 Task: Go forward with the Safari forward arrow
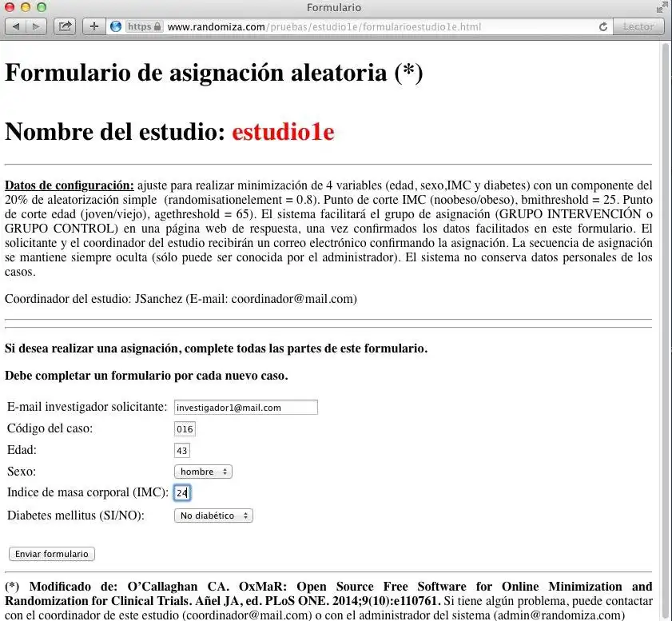37,26
